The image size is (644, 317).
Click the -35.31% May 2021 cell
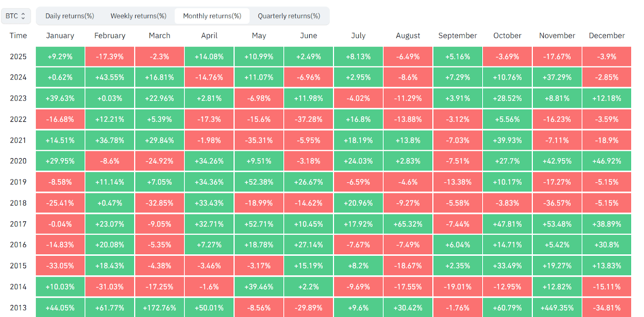(259, 140)
